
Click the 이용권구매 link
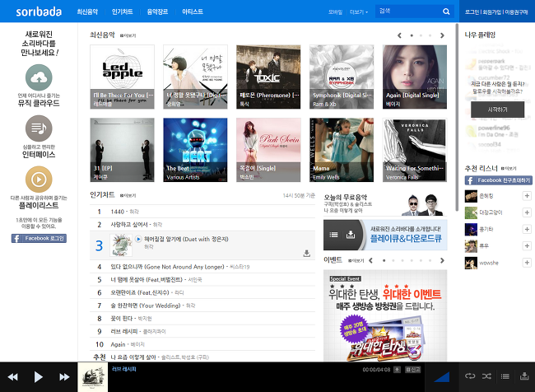[516, 12]
